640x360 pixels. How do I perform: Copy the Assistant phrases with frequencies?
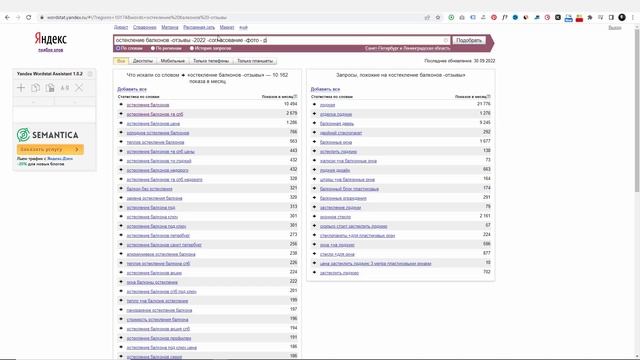50,88
